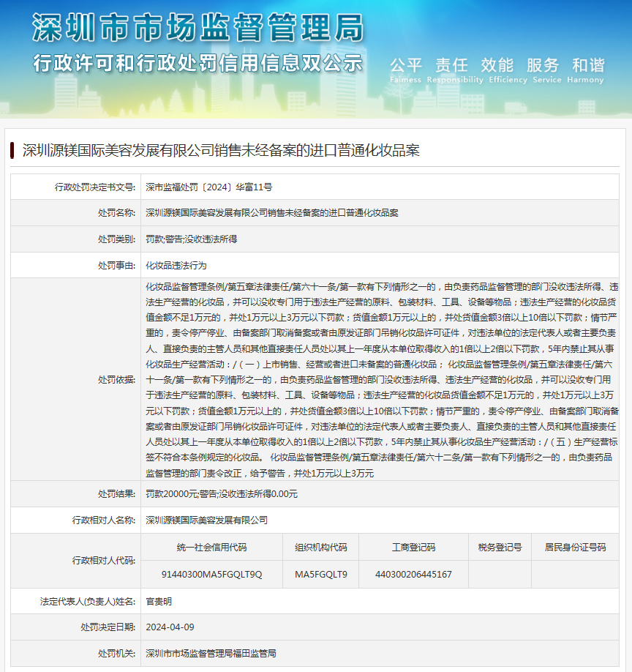Select the result 罚款20000元;警告;没收违法所得0.00元

[222, 493]
